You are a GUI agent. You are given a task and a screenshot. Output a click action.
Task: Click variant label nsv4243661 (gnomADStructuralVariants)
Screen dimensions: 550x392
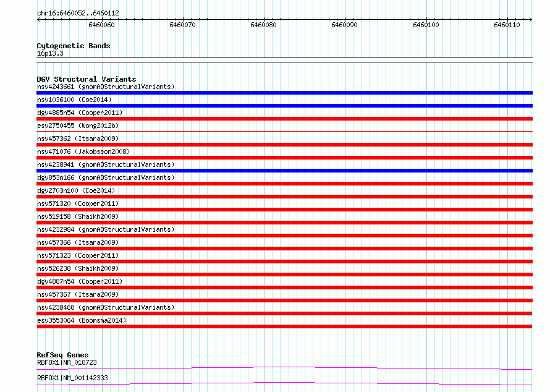[x=106, y=87]
